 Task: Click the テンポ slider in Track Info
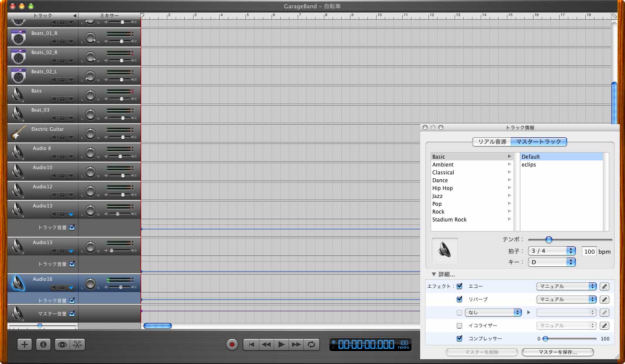(570, 240)
